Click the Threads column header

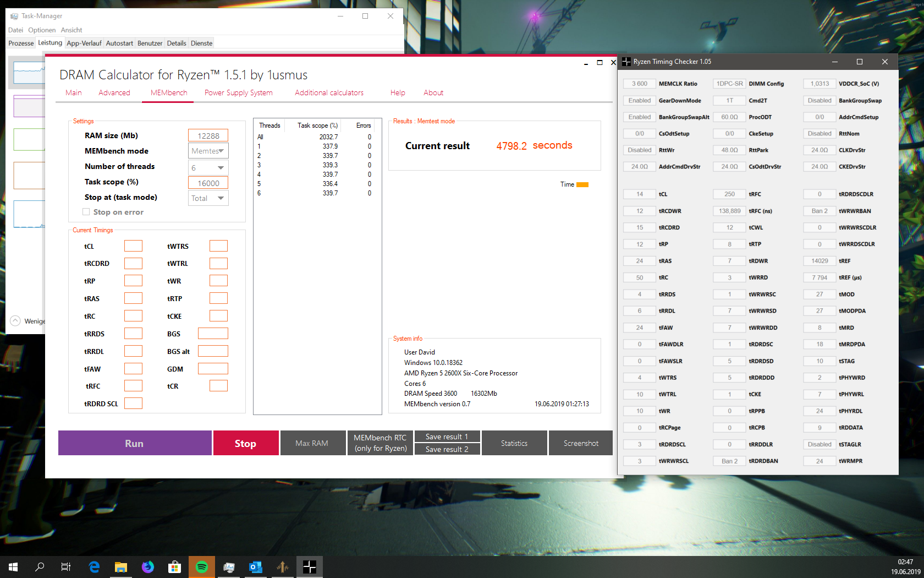click(x=269, y=126)
